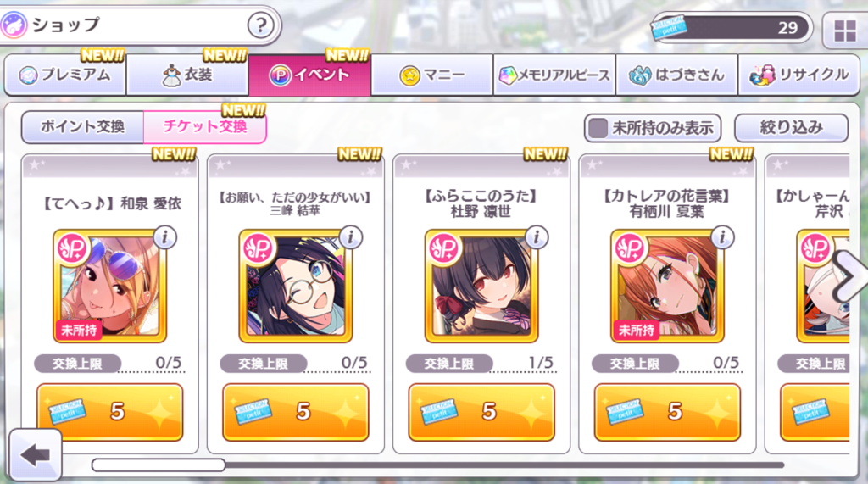The height and width of the screenshot is (484, 868).
Task: Select the 有栖川 夏葉 card thumbnail
Action: [667, 286]
